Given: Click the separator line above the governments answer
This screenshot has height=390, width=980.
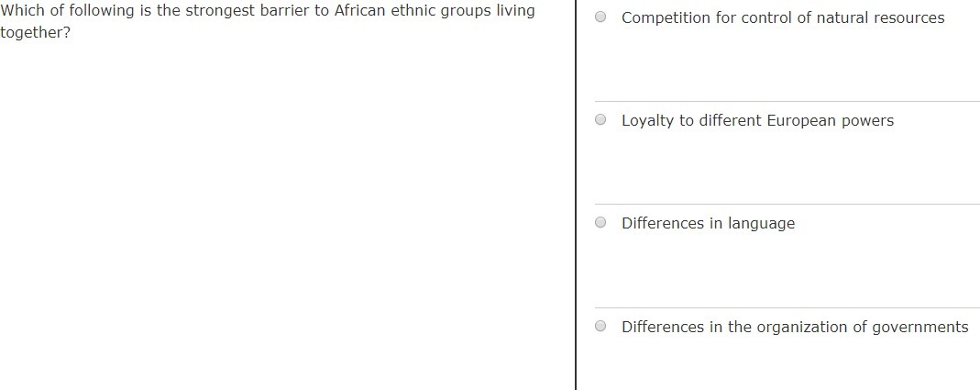Looking at the screenshot, I should point(787,307).
